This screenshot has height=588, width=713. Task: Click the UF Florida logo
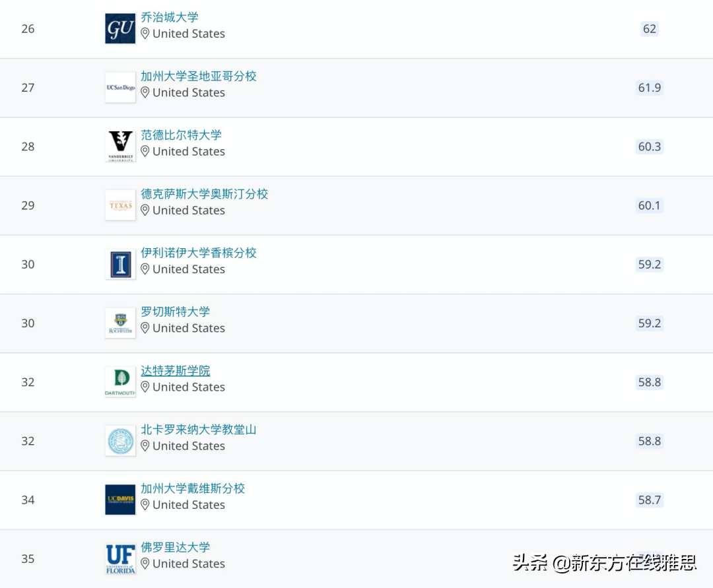point(119,558)
